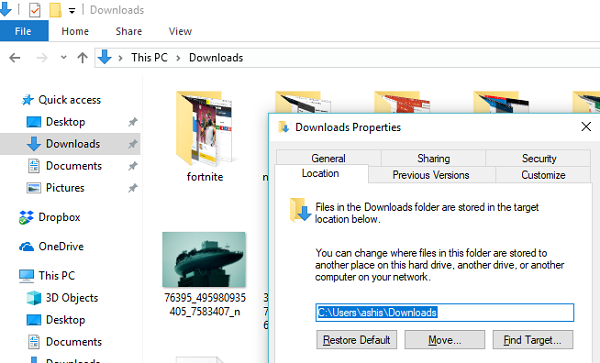Viewport: 600px width, 363px height.
Task: Click the Downloads location path field
Action: (x=445, y=313)
